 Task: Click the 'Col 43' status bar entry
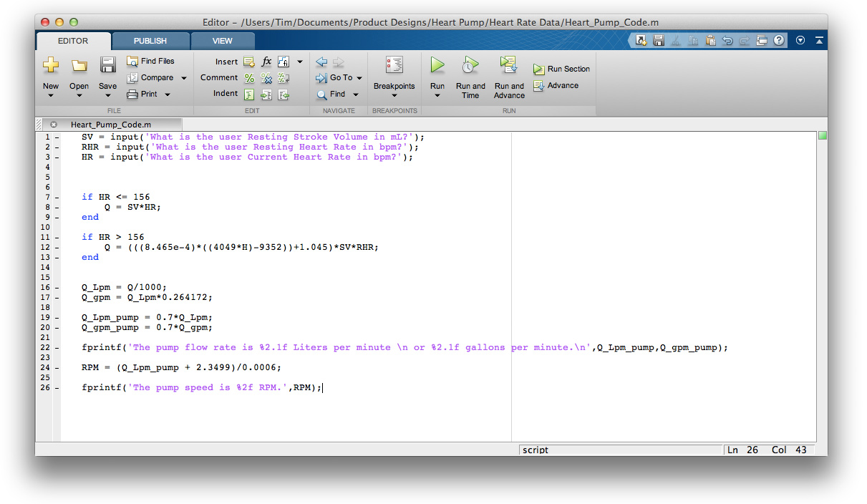[x=789, y=450]
